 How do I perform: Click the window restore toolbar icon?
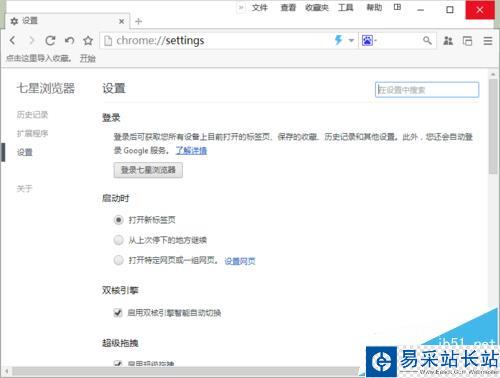[467, 41]
